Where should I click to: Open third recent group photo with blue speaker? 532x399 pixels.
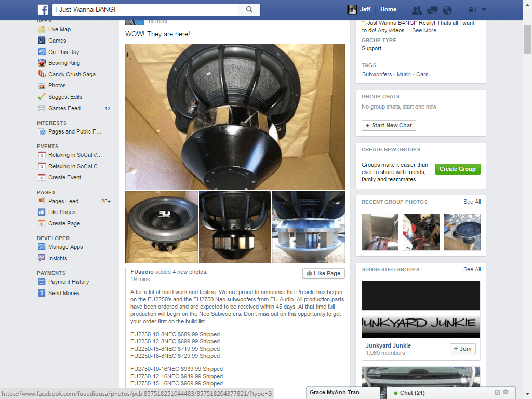pyautogui.click(x=462, y=232)
